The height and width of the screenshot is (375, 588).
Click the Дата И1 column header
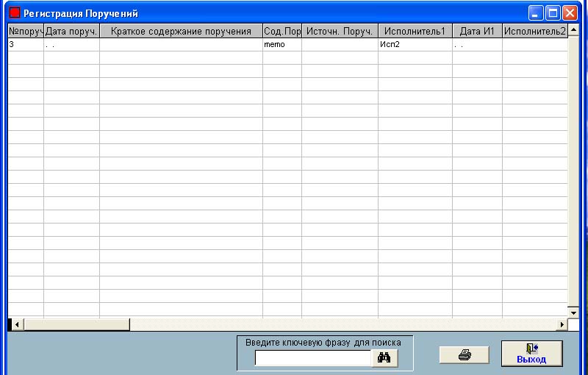tap(477, 31)
